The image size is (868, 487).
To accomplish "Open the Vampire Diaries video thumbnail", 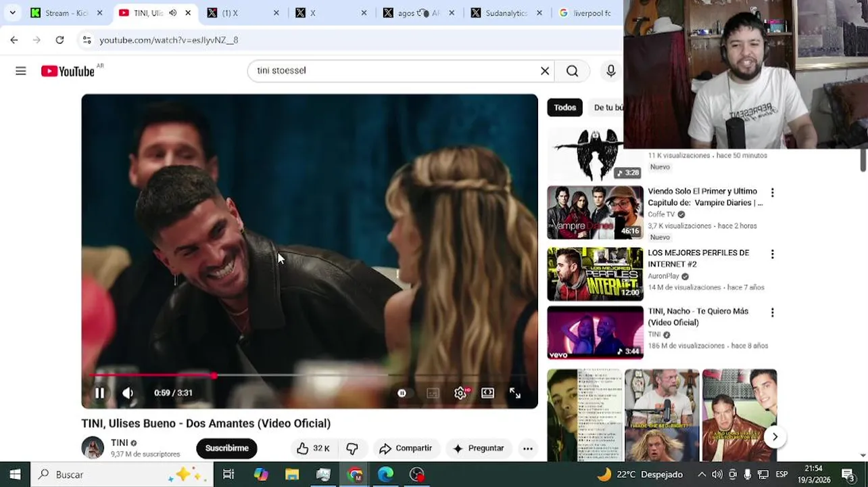I will 595,212.
